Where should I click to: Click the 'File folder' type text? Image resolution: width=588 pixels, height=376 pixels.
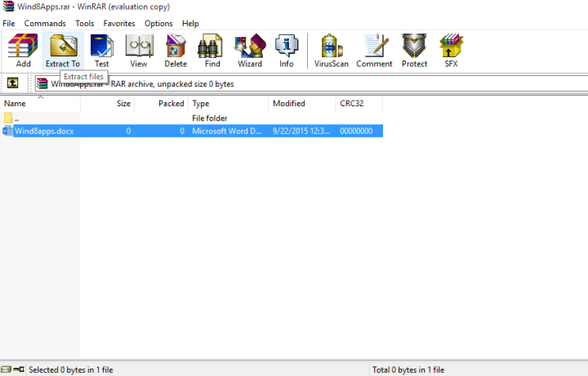[x=210, y=119]
